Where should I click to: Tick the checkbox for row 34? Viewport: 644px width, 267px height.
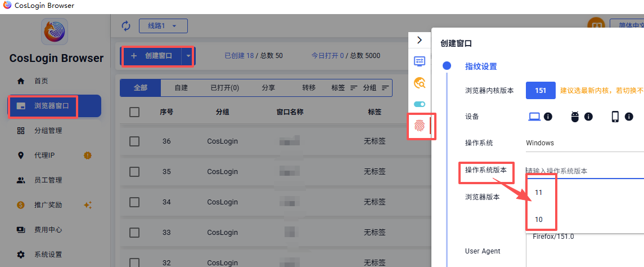tap(134, 202)
